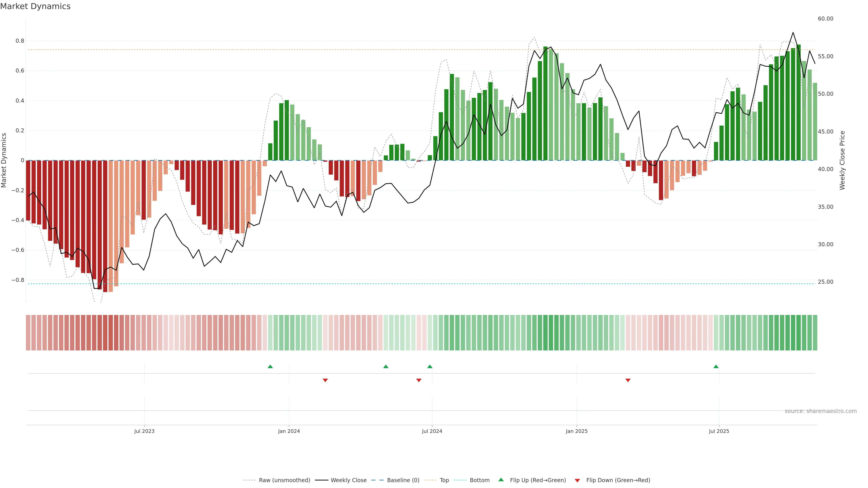
Task: Click the Jan 2024 axis label
Action: pos(289,431)
